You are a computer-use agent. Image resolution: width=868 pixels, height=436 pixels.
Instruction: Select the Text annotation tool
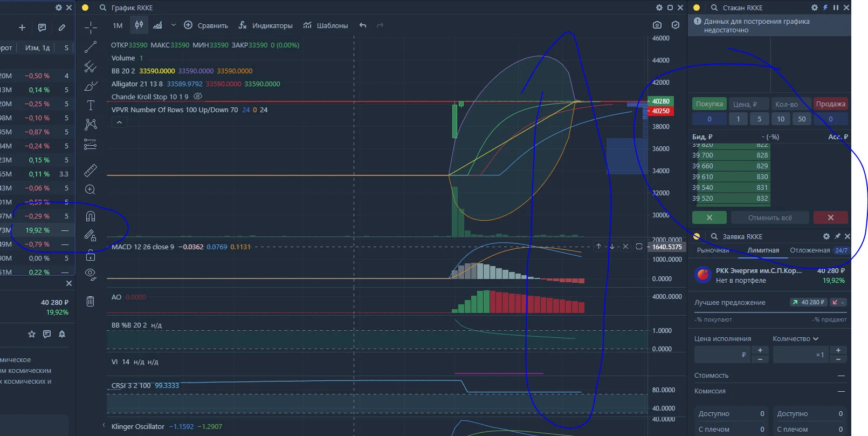coord(91,105)
